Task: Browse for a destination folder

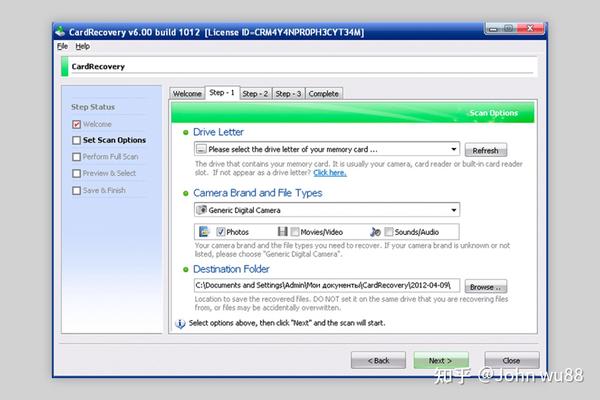Action: 486,287
